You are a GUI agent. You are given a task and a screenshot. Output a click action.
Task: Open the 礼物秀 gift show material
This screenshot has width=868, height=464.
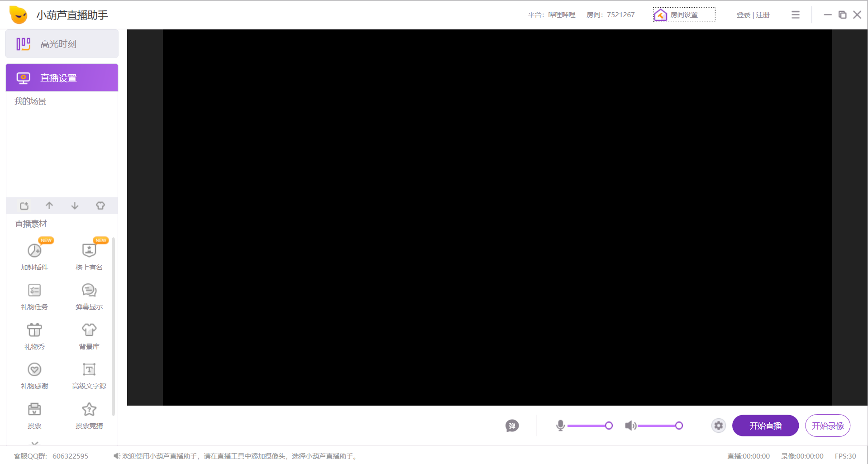(34, 336)
